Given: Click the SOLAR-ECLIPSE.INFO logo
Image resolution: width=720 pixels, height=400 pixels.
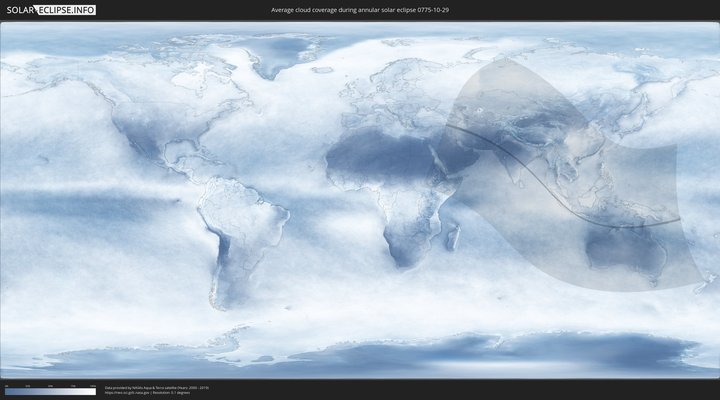Looking at the screenshot, I should (51, 10).
